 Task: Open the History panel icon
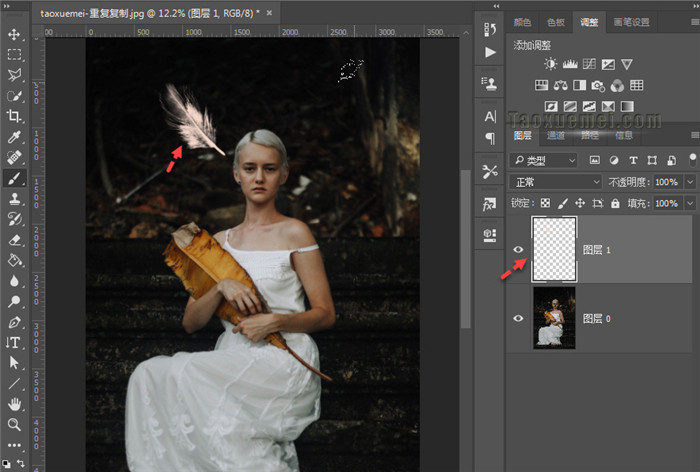490,30
